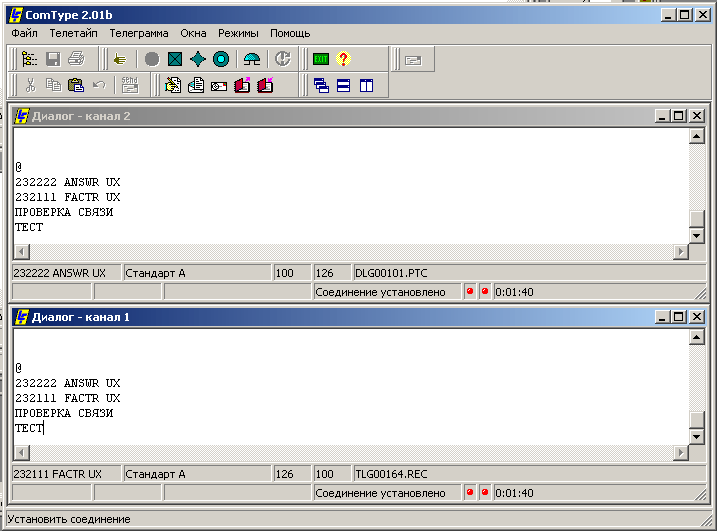Click the envelope card icon

[219, 85]
